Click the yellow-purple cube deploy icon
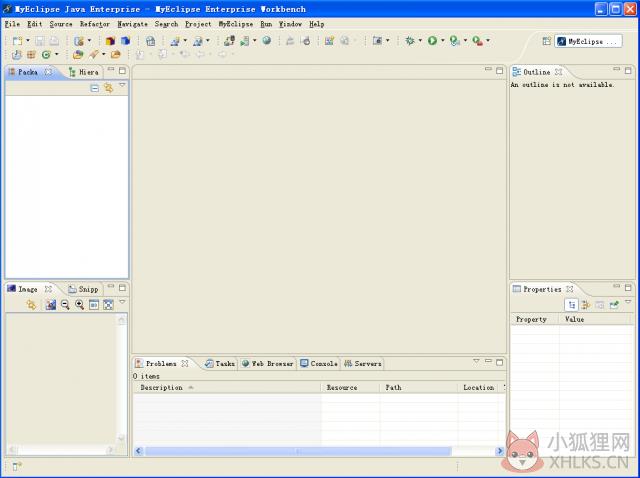This screenshot has height=478, width=640. [x=110, y=41]
